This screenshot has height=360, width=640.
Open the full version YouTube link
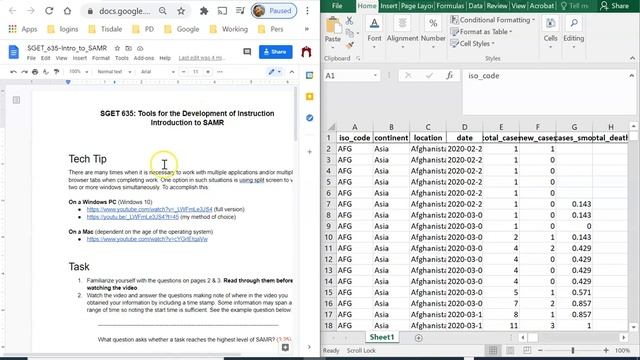pos(149,209)
